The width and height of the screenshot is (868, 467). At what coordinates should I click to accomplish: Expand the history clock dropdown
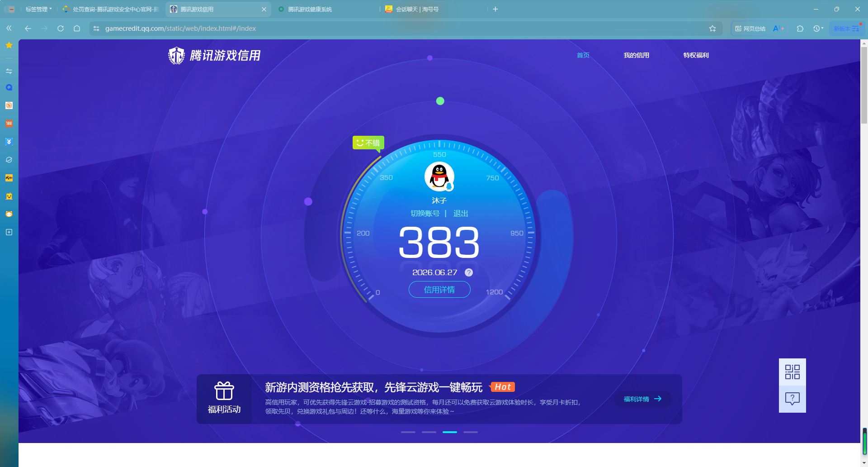[818, 28]
